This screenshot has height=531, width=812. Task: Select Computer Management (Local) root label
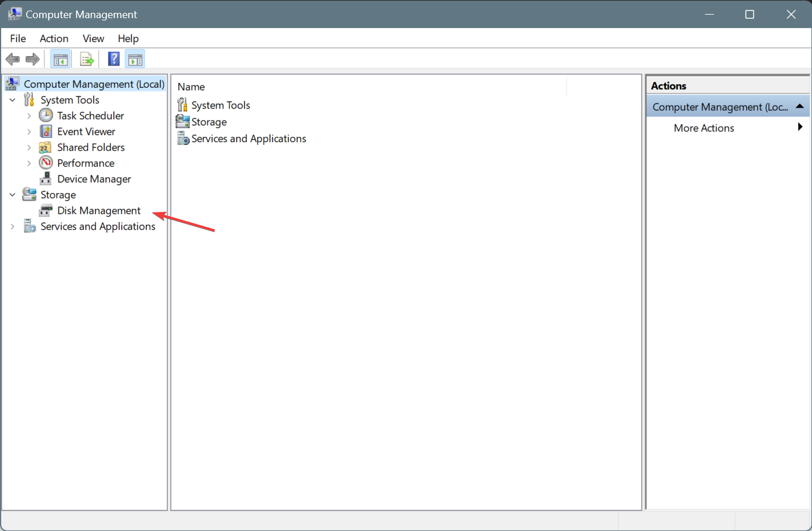(94, 84)
